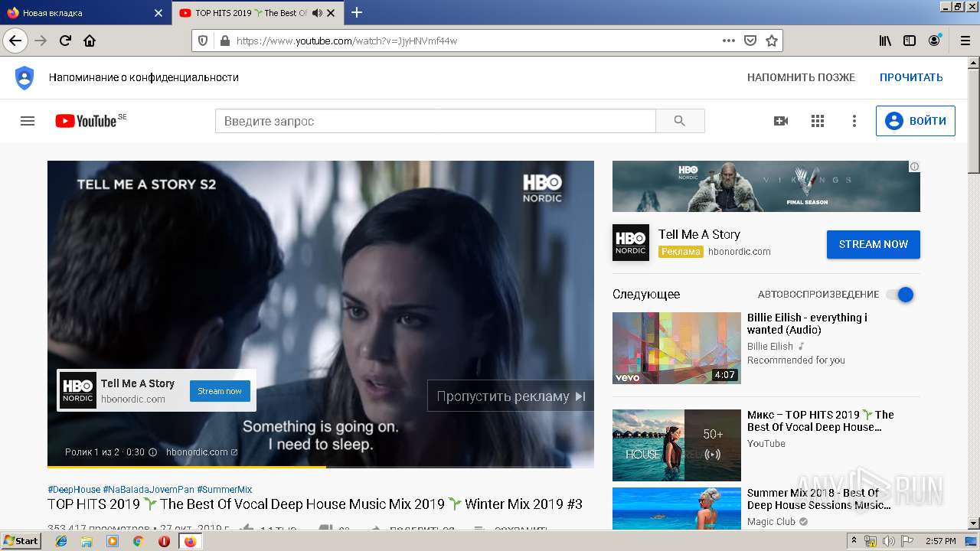Click the ВОЙТИ sign-in button
The width and height of the screenshot is (980, 551).
(x=916, y=121)
